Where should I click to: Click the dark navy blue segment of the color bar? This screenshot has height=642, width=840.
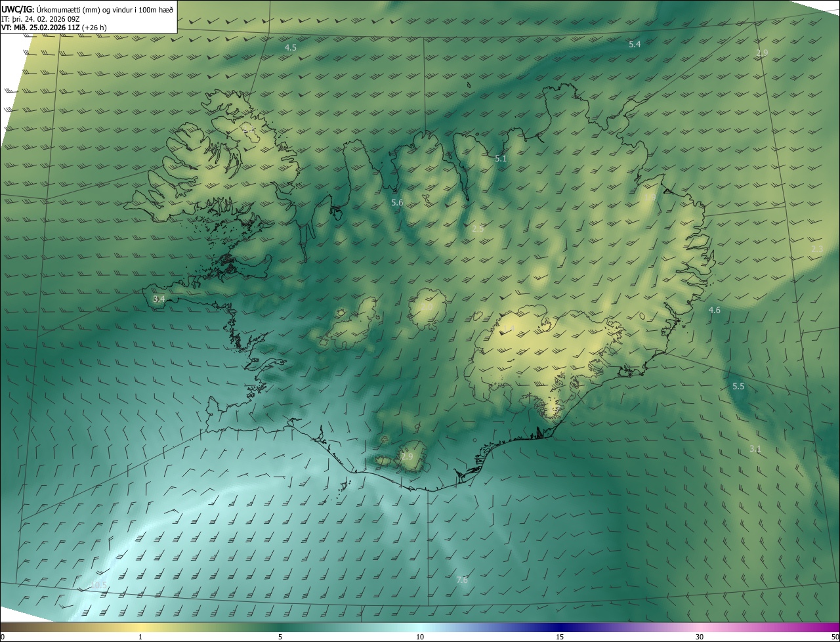pyautogui.click(x=560, y=627)
